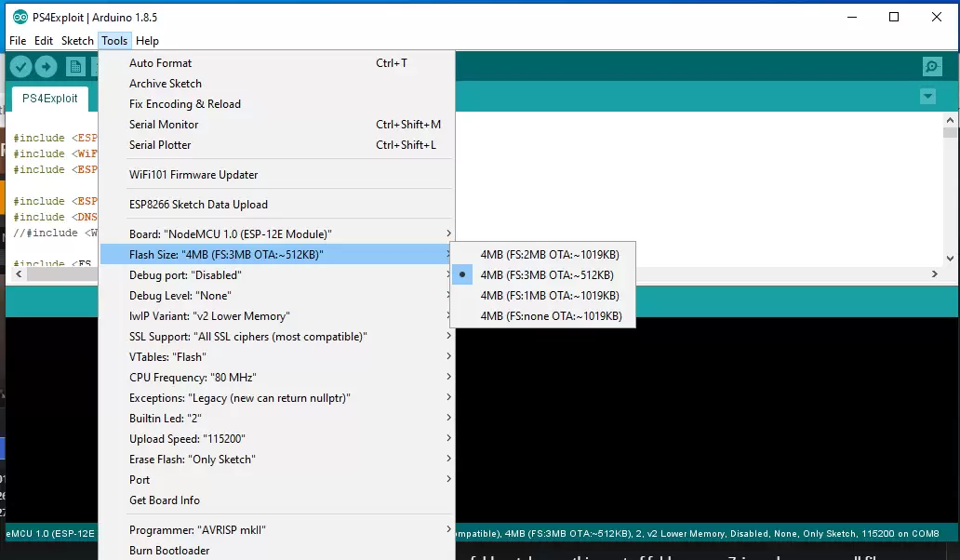Maximize the Arduino window
960x560 pixels.
(x=894, y=17)
